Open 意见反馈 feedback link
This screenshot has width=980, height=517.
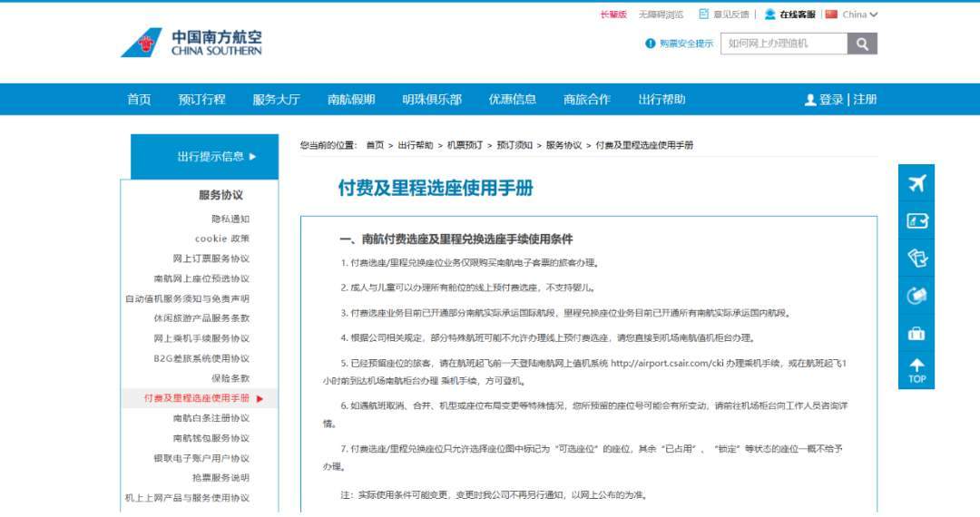tap(724, 15)
